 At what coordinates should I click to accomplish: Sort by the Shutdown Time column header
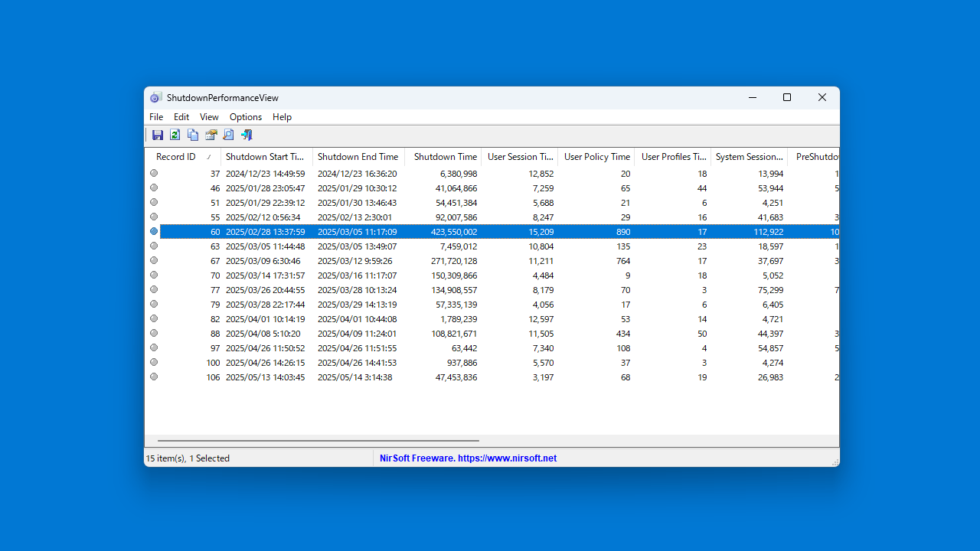(x=443, y=157)
